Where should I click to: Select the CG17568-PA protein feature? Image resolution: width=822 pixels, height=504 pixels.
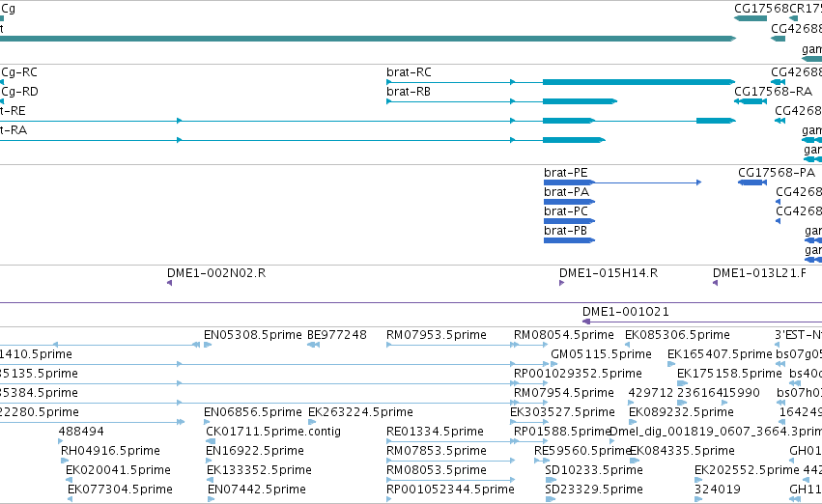[x=752, y=182]
